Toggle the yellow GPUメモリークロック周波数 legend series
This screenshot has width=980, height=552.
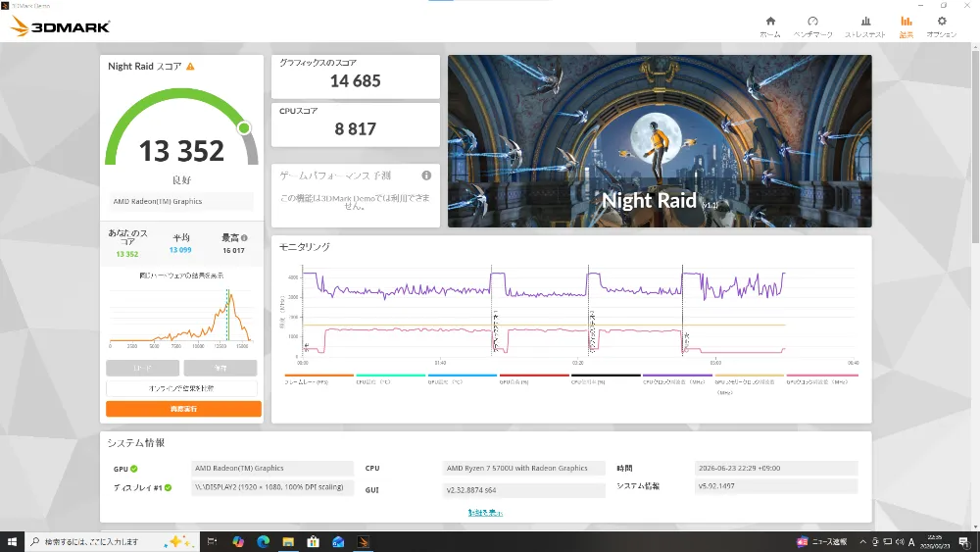750,382
